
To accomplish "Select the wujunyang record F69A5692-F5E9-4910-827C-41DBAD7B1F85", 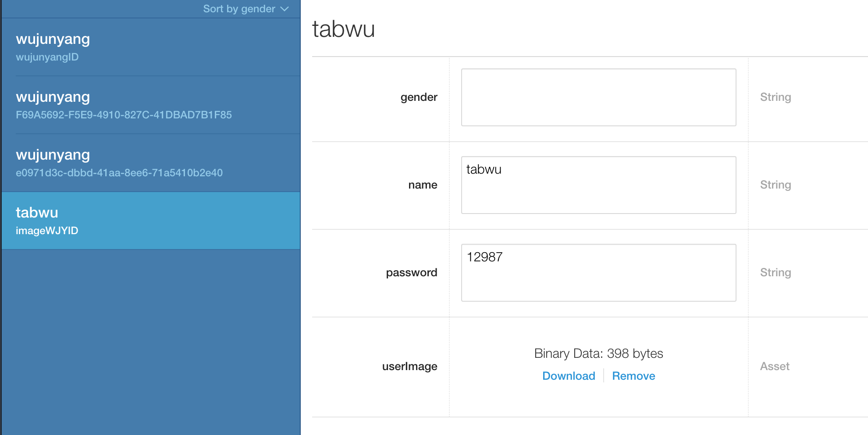I will (x=151, y=105).
